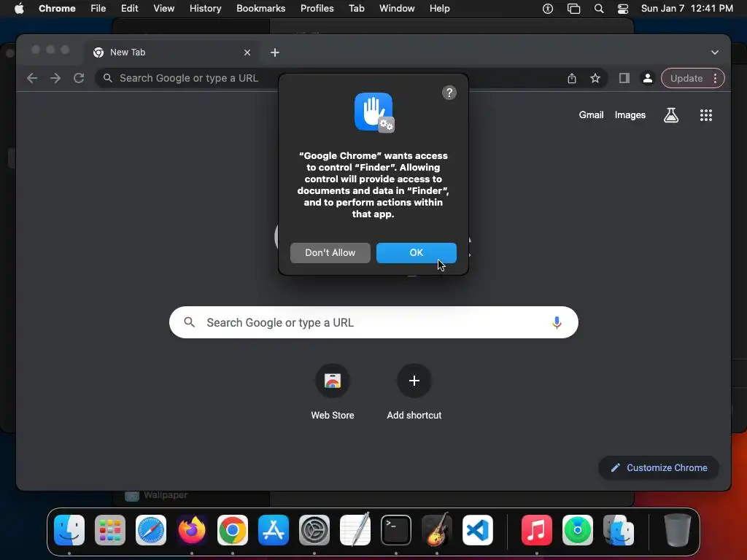Open Find My from the Dock
The width and height of the screenshot is (747, 560).
[578, 530]
